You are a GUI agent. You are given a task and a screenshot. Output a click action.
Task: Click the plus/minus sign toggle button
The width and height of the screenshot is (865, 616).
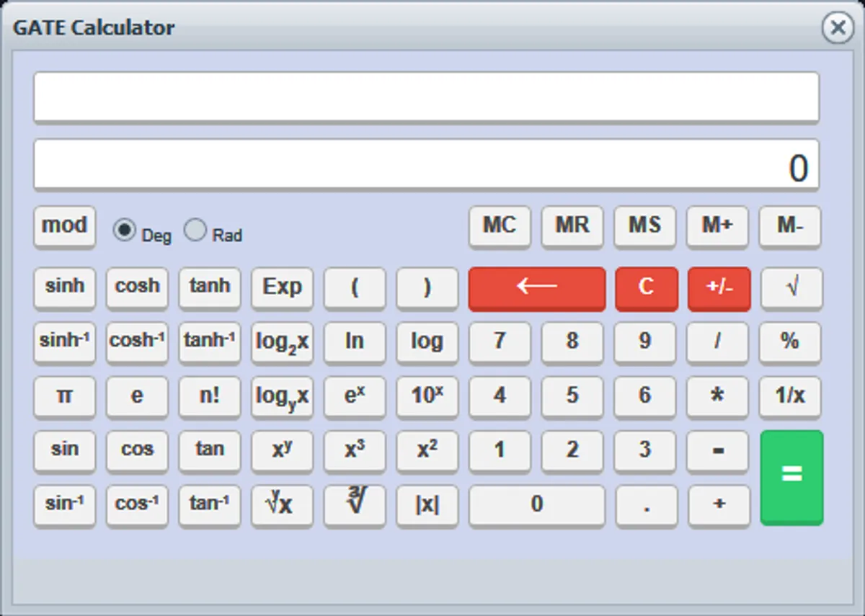[719, 288]
